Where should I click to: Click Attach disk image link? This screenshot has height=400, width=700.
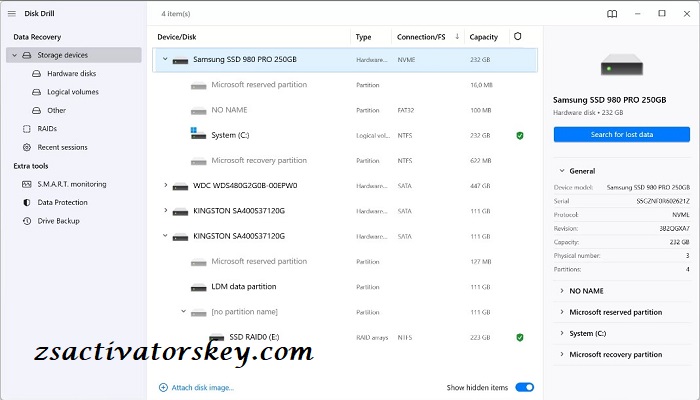pyautogui.click(x=203, y=388)
